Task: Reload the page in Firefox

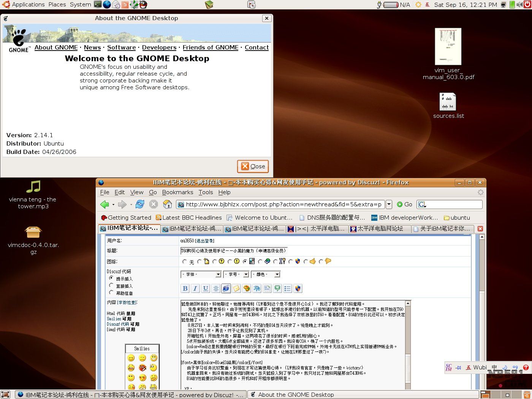Action: point(140,204)
